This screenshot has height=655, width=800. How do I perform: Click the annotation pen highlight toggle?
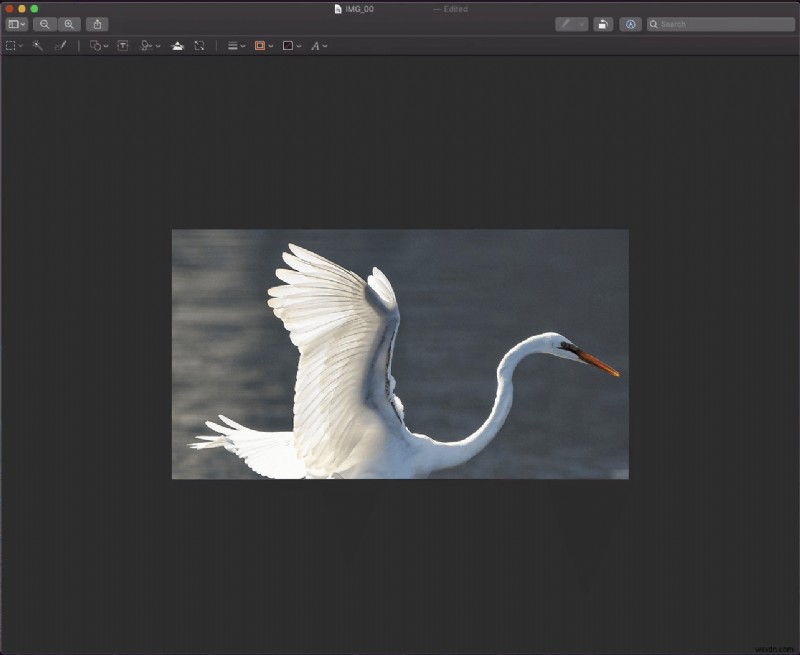[568, 24]
